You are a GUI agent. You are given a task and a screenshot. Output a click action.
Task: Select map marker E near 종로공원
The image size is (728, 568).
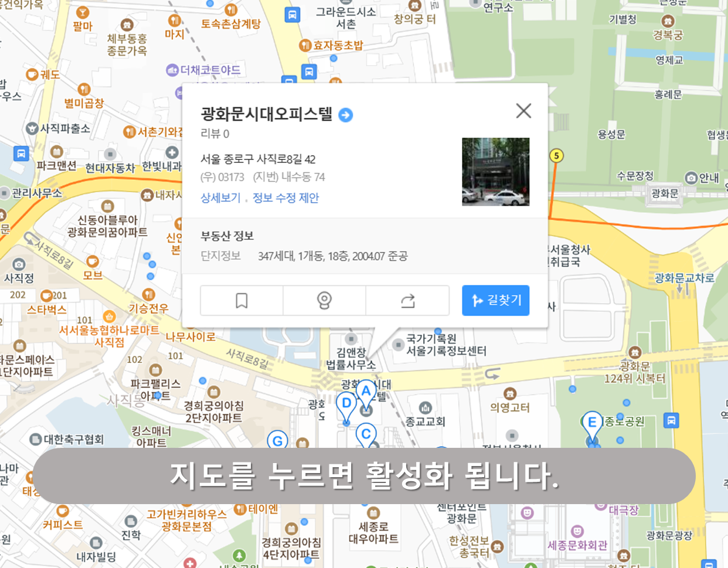[x=592, y=421]
